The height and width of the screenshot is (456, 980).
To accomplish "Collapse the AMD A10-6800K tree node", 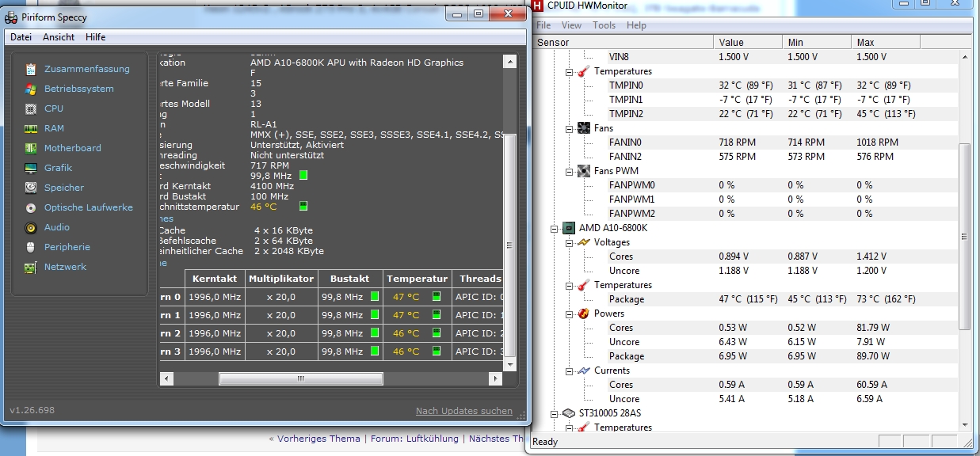I will pyautogui.click(x=555, y=228).
